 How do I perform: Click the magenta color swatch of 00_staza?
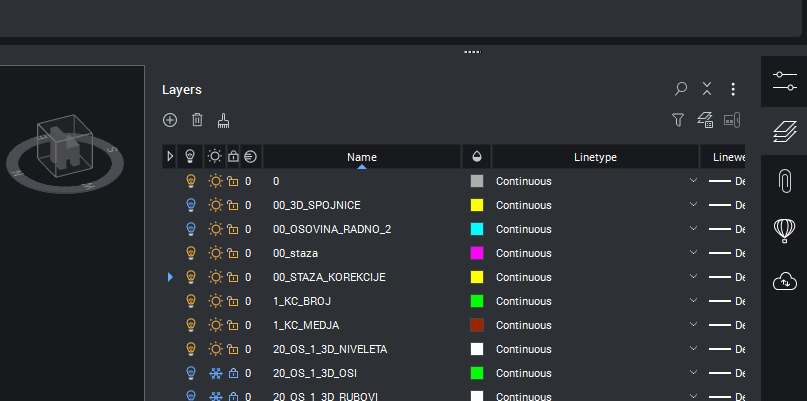[x=477, y=253]
